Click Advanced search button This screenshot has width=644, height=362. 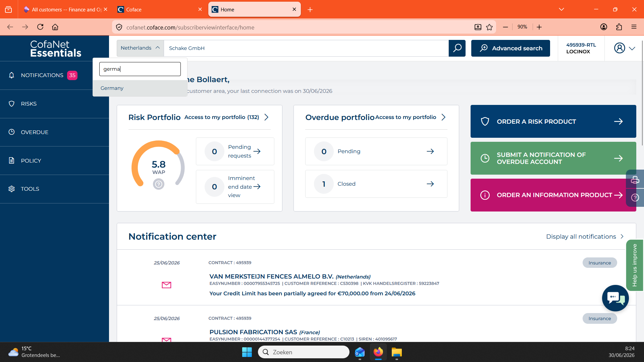point(511,48)
